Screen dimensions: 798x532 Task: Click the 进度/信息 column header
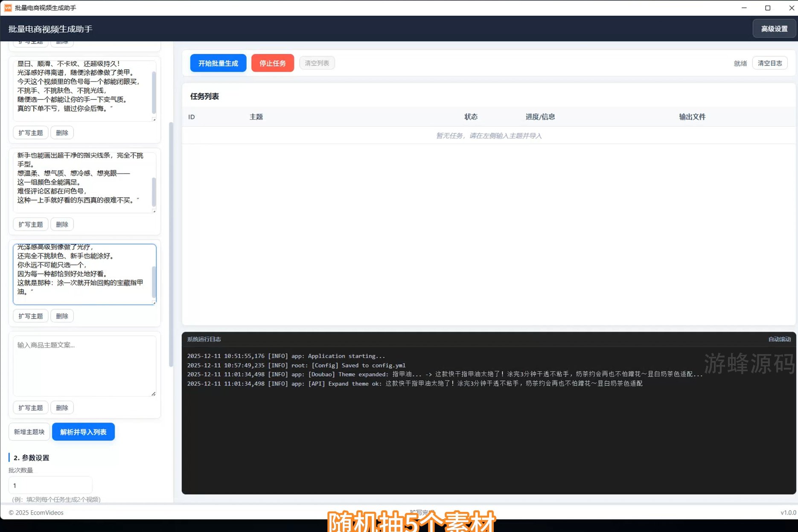(540, 117)
